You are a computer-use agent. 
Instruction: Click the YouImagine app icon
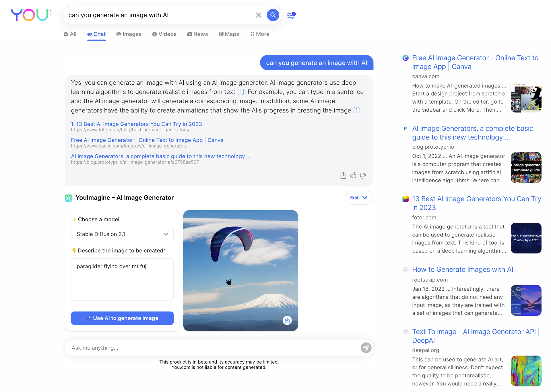69,198
